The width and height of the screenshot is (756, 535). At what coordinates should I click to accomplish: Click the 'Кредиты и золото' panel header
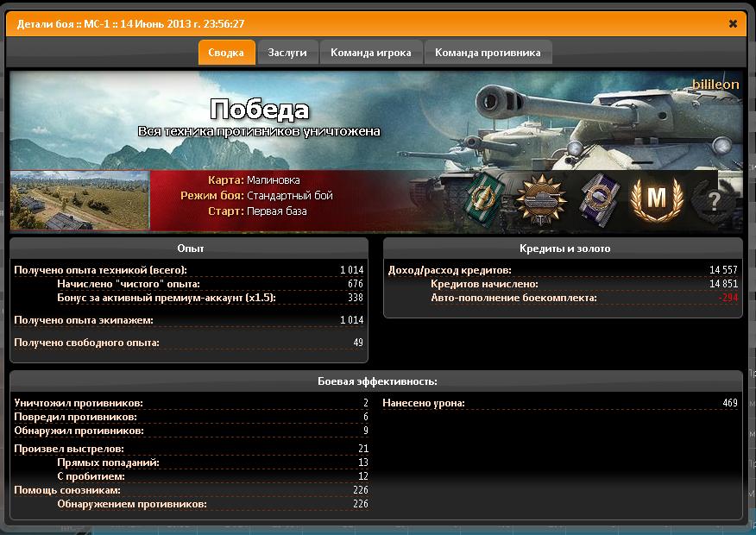pos(564,249)
